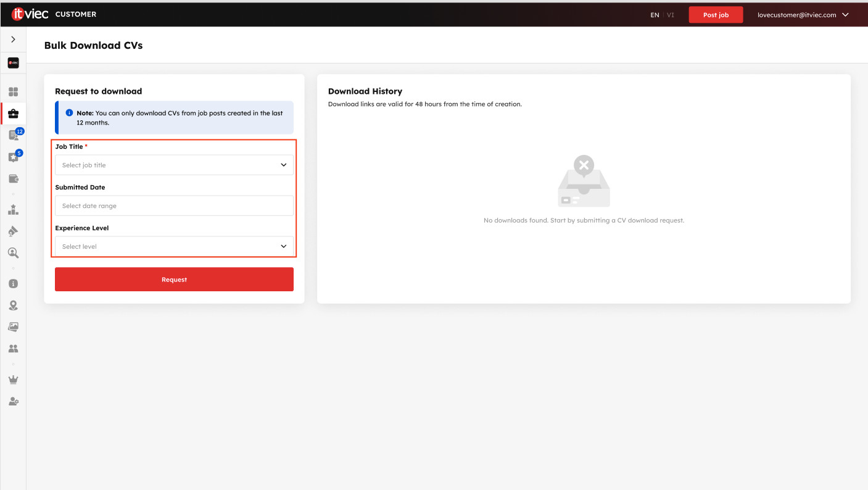Open the candidate search magnifier icon
This screenshot has width=868, height=490.
[x=13, y=253]
